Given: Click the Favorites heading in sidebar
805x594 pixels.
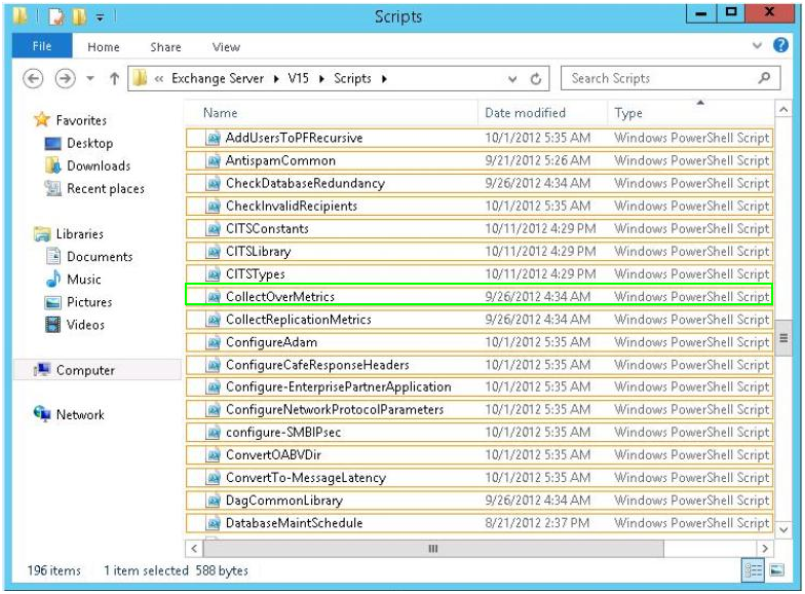Looking at the screenshot, I should tap(81, 120).
